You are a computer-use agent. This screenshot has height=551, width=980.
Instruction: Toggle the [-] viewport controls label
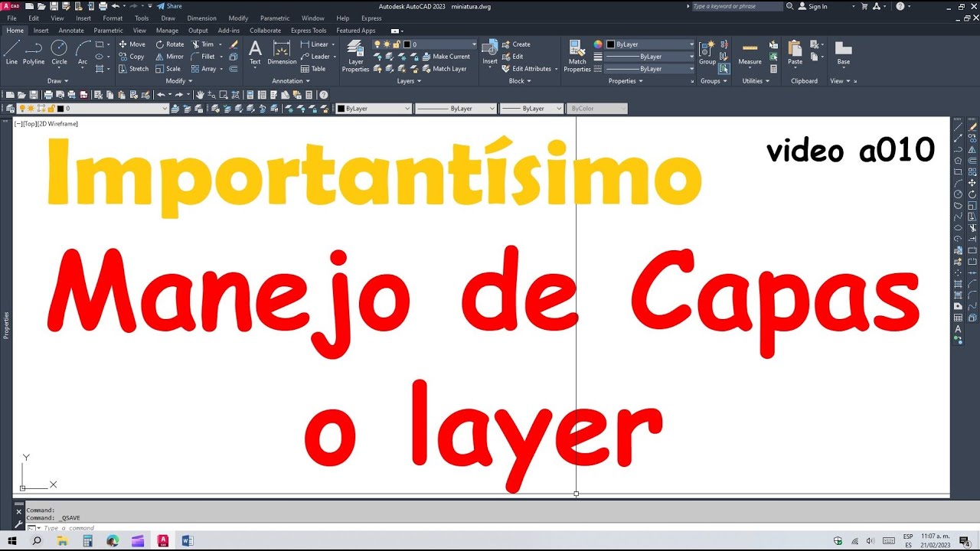(18, 123)
